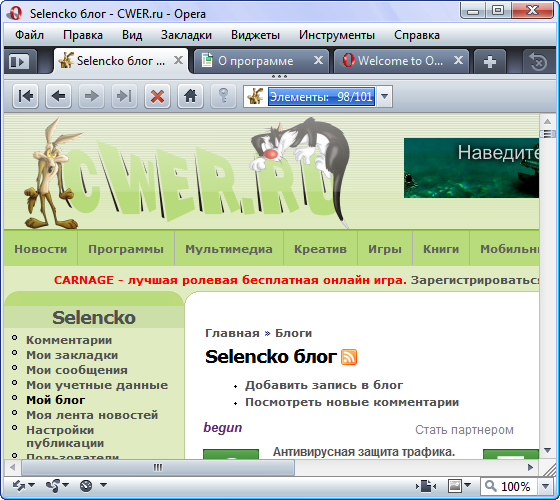Click Добавить запись в блог link
This screenshot has width=560, height=500.
pyautogui.click(x=324, y=385)
